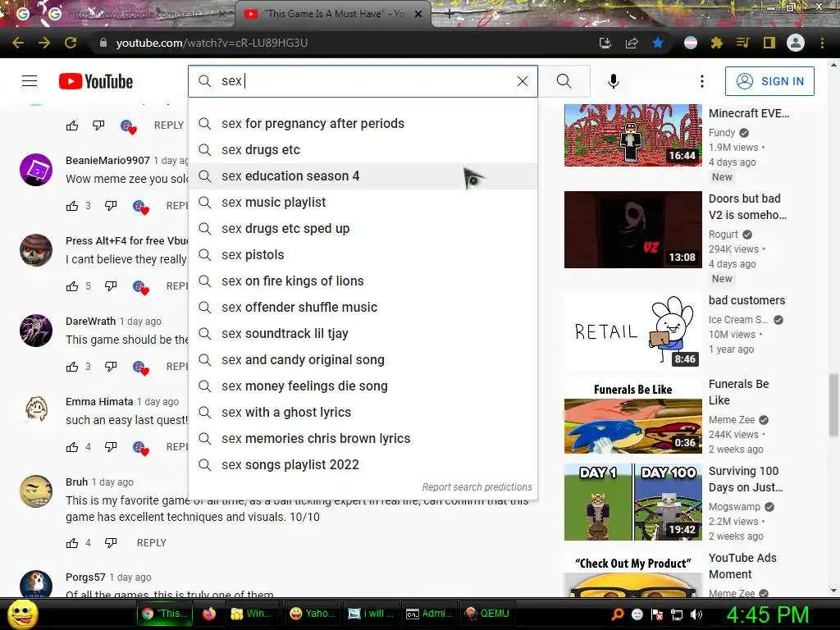The width and height of the screenshot is (840, 630).
Task: Select suggestion 'sex pistols'
Action: [363, 254]
